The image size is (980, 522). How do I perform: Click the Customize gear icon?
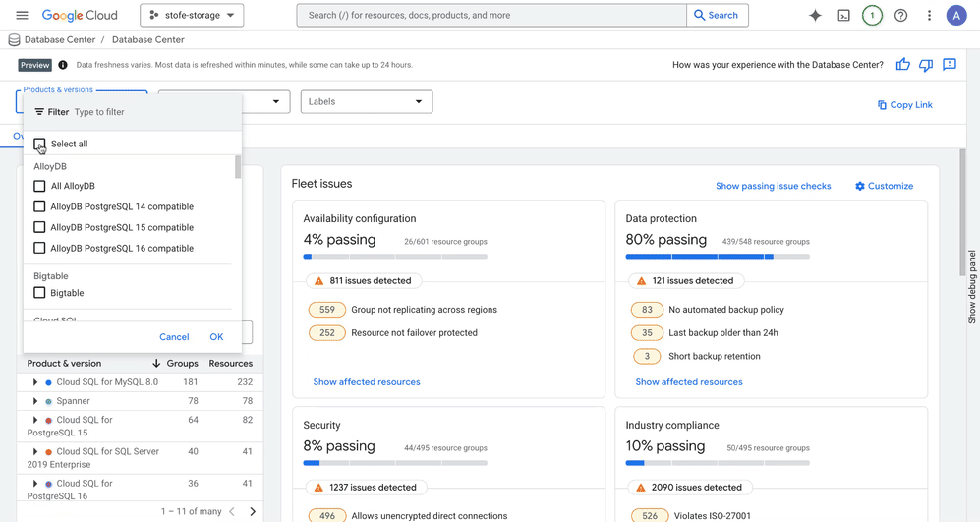click(x=860, y=186)
